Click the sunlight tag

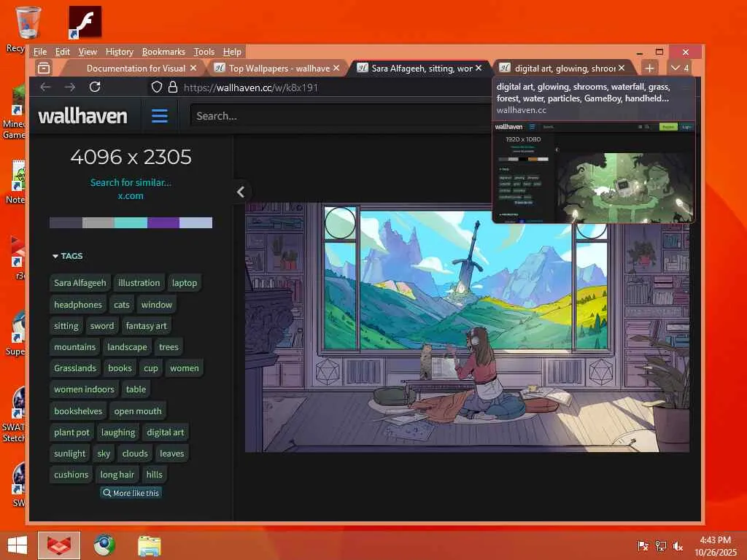tap(69, 454)
